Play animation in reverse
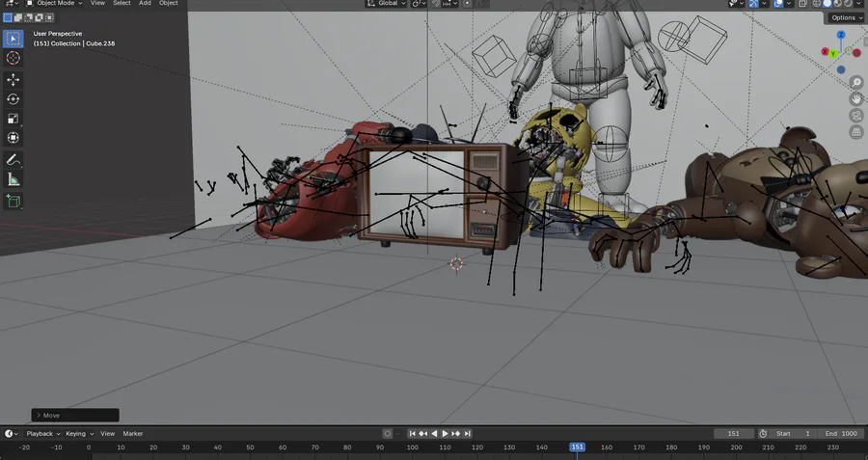Screen dimensions: 868x460 pos(434,433)
